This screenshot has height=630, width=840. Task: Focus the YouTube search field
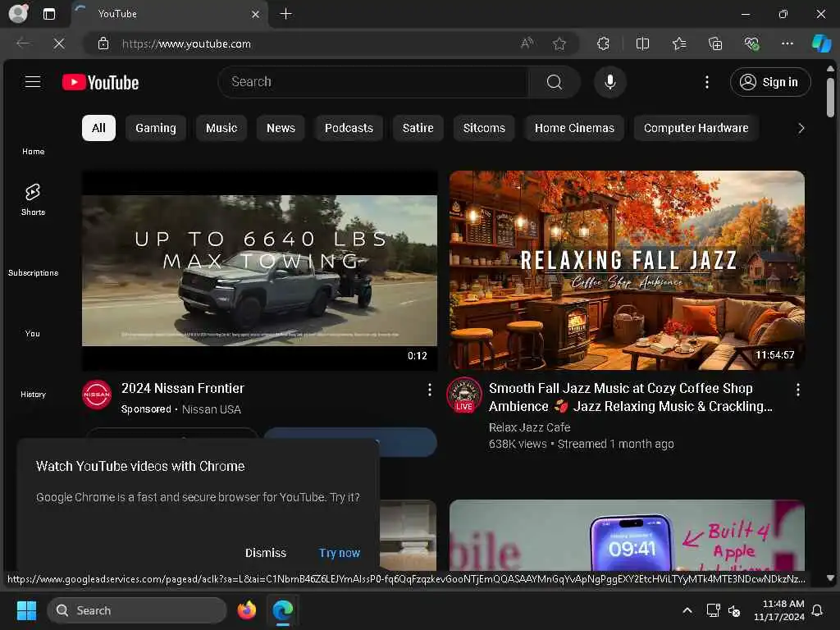click(373, 82)
